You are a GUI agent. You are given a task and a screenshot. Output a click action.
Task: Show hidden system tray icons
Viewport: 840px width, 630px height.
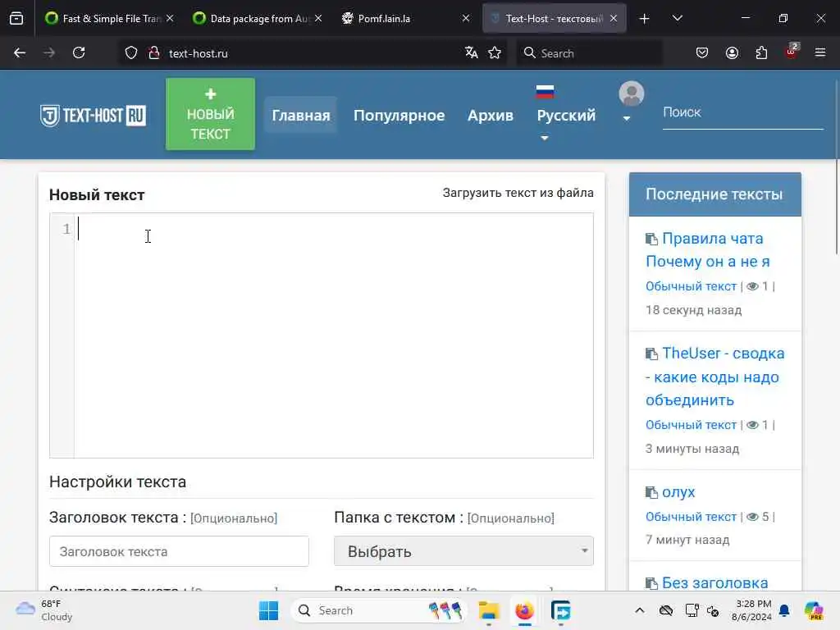click(x=640, y=610)
